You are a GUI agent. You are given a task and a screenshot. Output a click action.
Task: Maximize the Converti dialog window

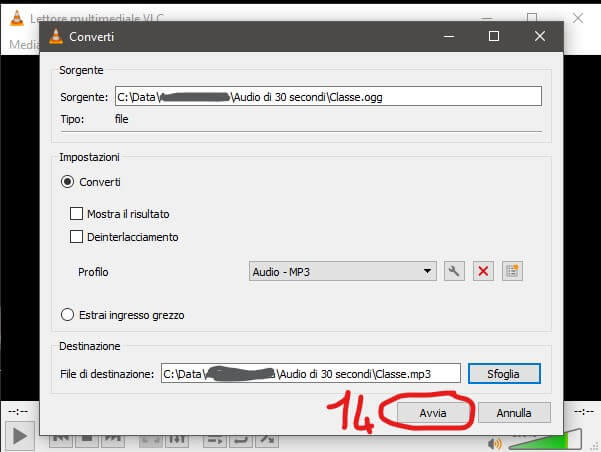493,36
